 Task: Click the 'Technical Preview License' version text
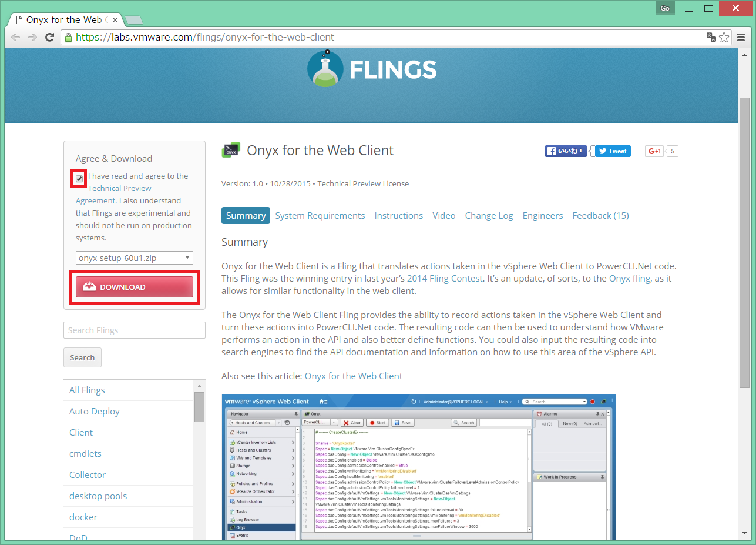tap(363, 184)
